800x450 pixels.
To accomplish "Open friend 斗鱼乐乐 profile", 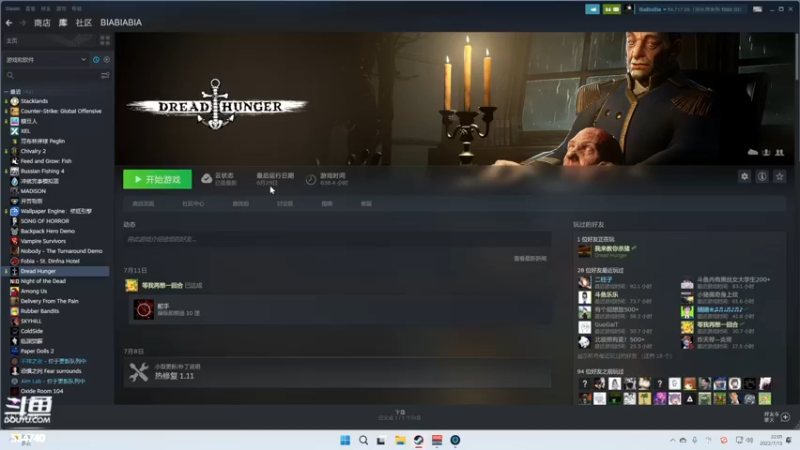I will pyautogui.click(x=606, y=294).
